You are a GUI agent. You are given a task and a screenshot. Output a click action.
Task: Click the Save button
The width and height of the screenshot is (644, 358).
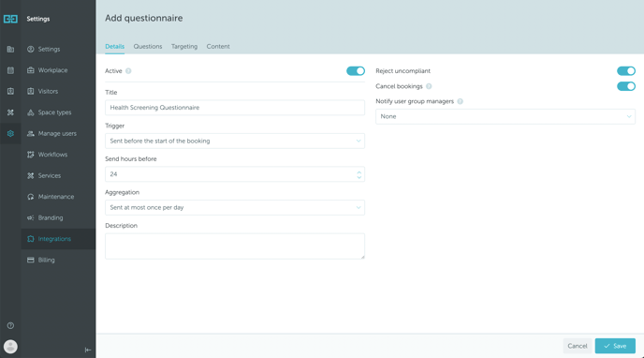click(x=615, y=346)
